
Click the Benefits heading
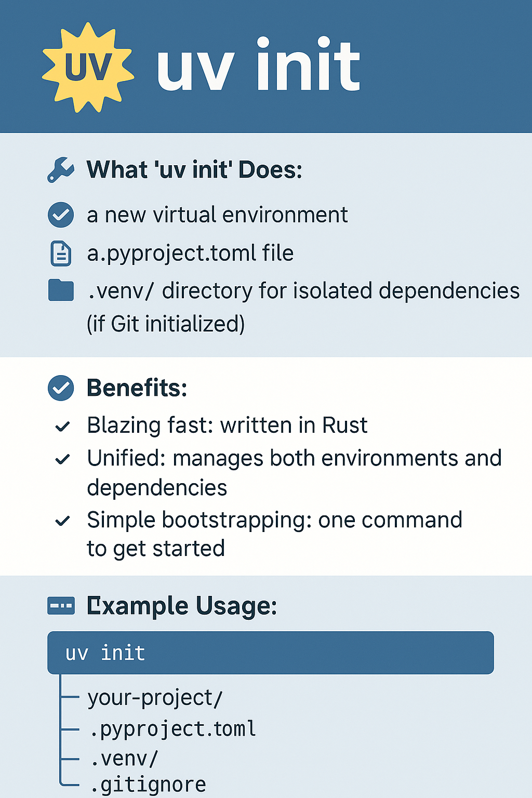point(137,388)
